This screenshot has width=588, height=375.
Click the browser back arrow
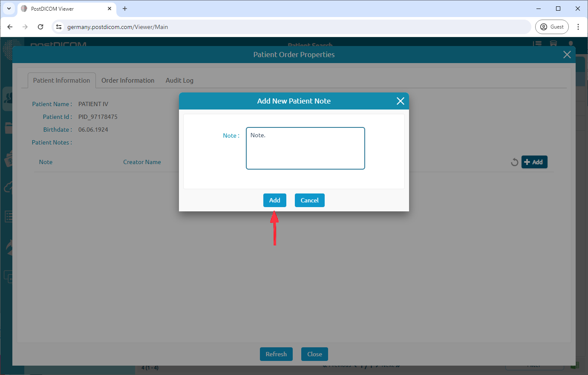[x=10, y=26]
